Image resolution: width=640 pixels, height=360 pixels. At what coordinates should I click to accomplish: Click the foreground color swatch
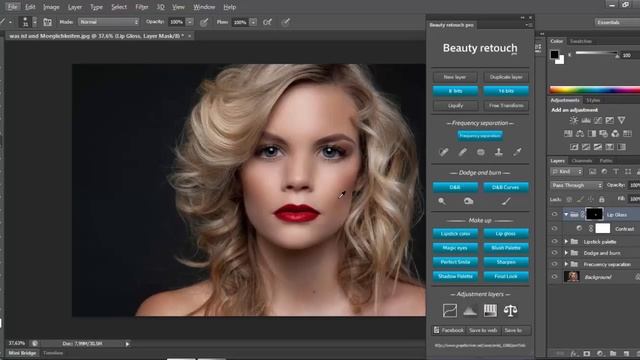[x=554, y=54]
